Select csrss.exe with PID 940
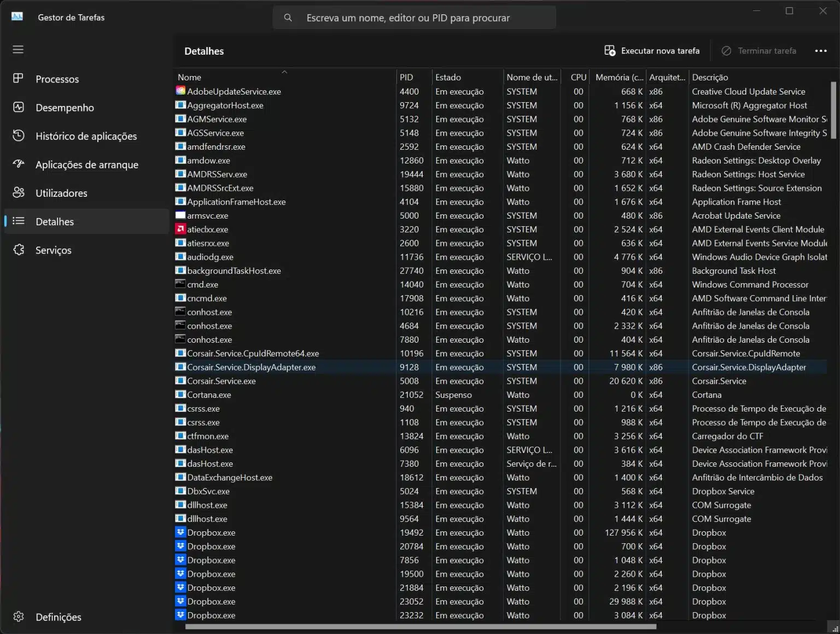This screenshot has width=840, height=634. pyautogui.click(x=501, y=408)
